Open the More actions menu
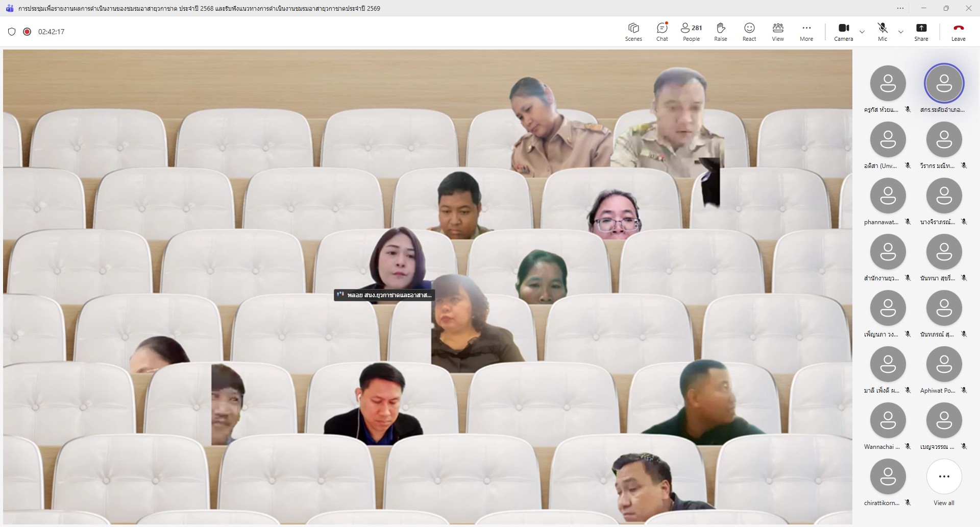The height and width of the screenshot is (527, 980). click(x=806, y=32)
